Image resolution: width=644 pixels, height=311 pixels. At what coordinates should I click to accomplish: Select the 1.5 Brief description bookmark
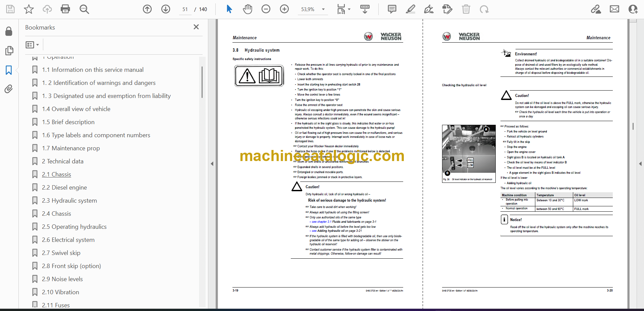68,122
